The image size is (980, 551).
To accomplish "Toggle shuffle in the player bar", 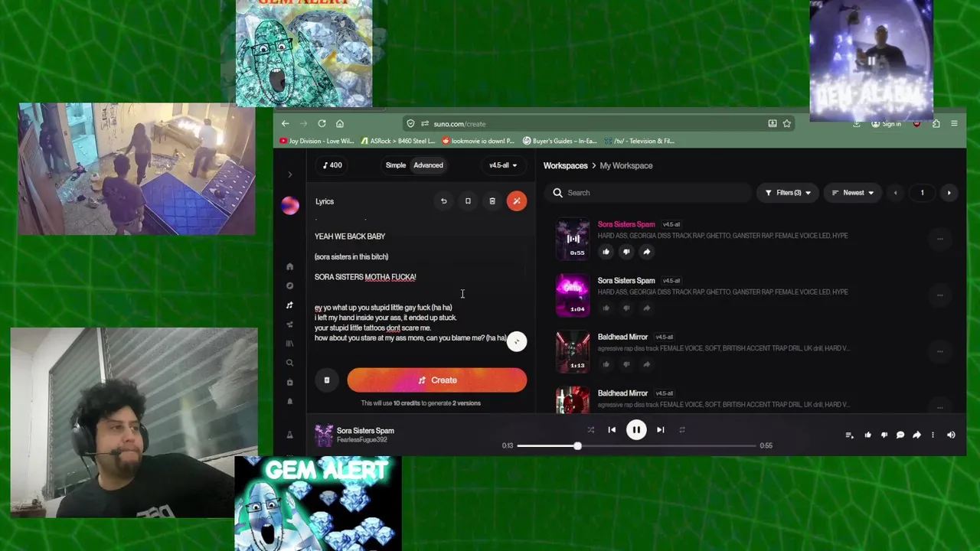I will pos(590,430).
